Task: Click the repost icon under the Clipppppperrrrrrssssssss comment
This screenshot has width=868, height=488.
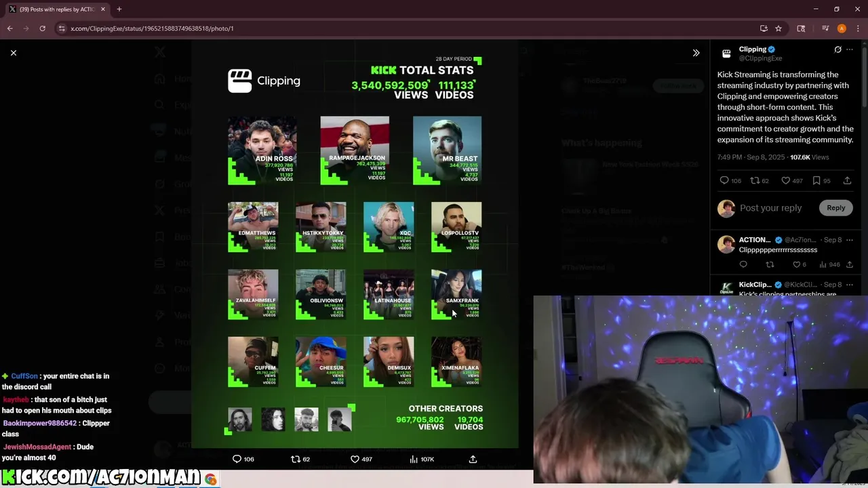Action: coord(770,264)
